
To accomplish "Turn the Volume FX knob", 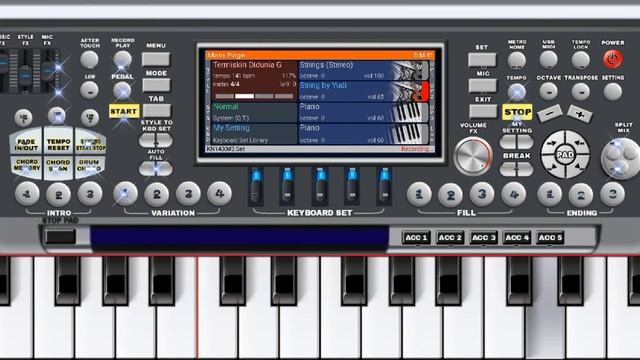I will [x=473, y=157].
